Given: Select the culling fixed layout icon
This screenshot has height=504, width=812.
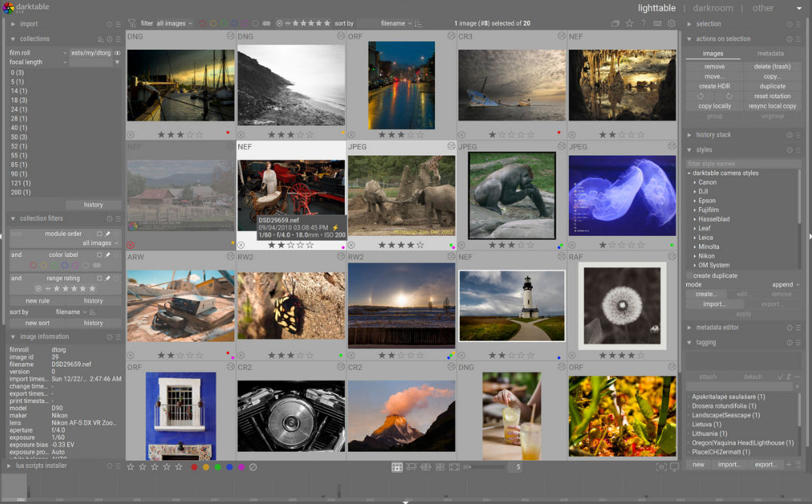Looking at the screenshot, I should coord(426,467).
